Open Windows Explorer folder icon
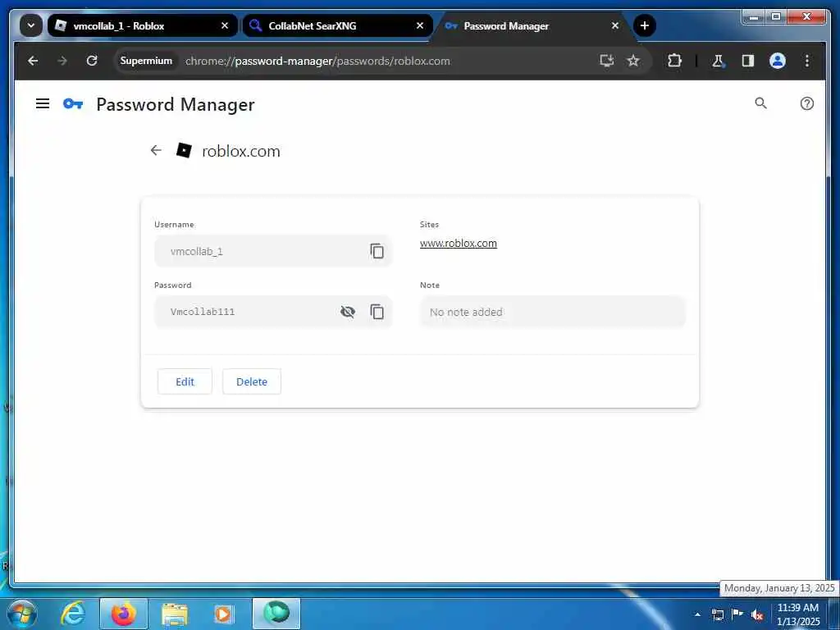 coord(175,614)
